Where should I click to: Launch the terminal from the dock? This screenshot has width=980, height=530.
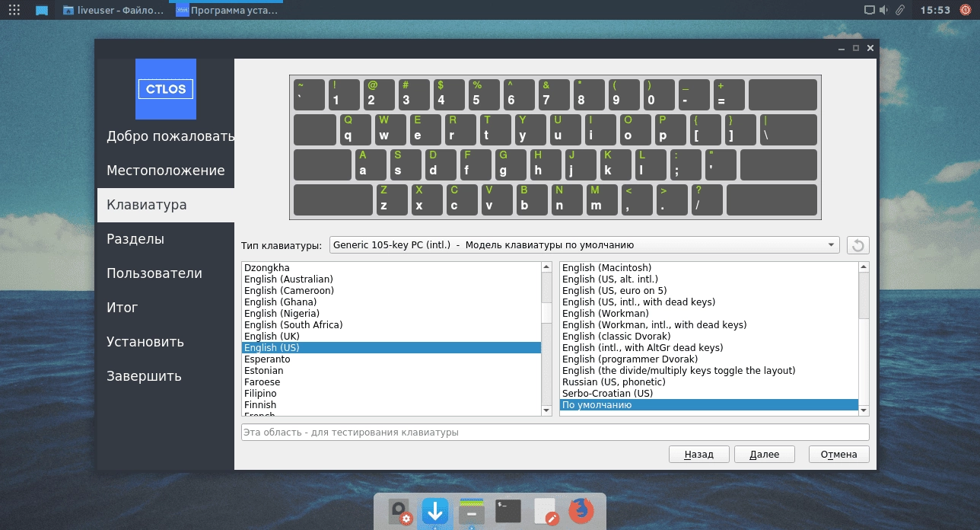(508, 511)
